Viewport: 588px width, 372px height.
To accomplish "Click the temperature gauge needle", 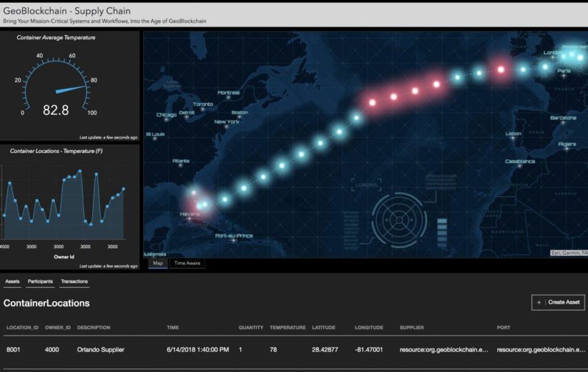I will click(x=71, y=90).
